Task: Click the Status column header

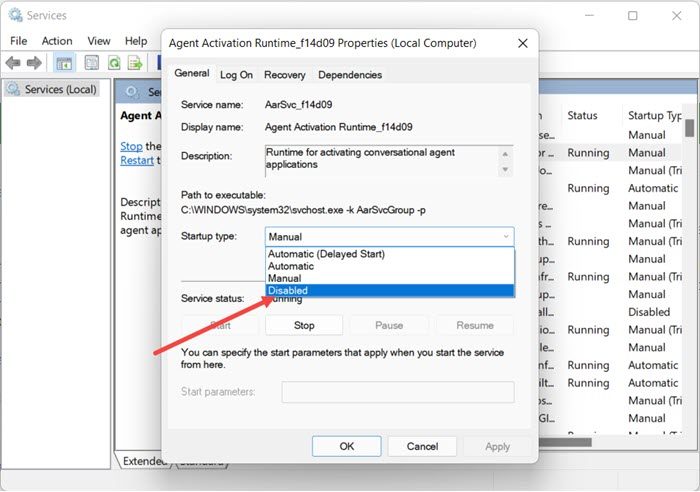Action: click(582, 116)
